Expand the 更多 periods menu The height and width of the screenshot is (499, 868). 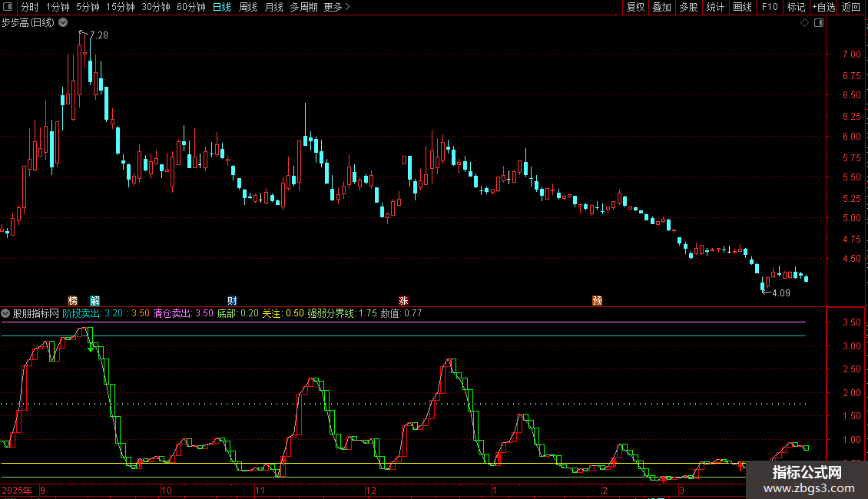336,7
